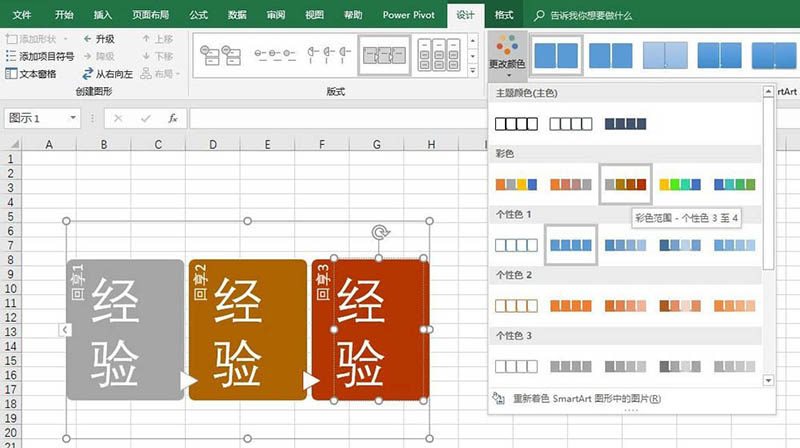Toggle the 文本窗格 text pane
Image resolution: width=800 pixels, height=448 pixels.
(31, 73)
